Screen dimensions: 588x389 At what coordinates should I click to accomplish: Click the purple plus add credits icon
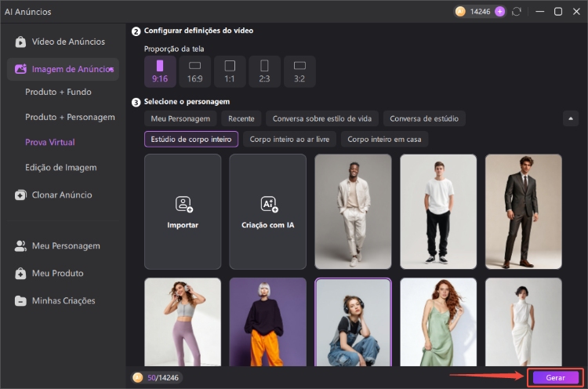(499, 12)
